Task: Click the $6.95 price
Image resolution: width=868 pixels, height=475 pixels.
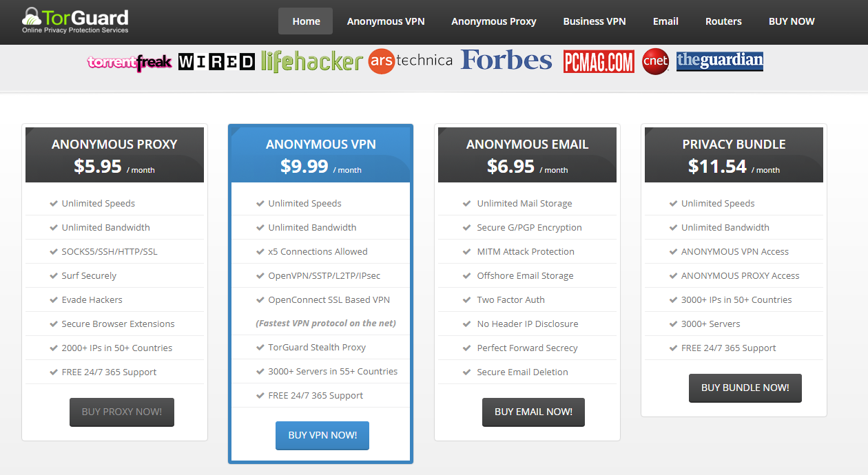Action: (511, 166)
